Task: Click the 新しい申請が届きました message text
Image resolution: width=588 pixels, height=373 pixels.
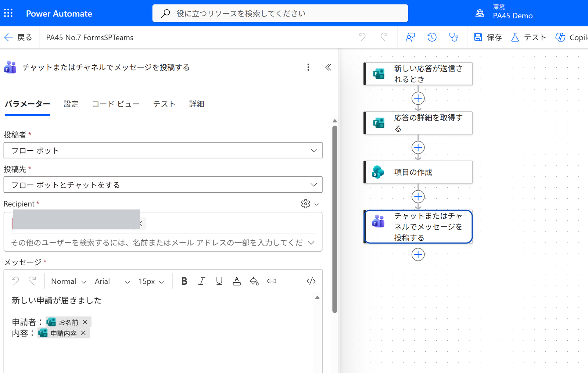Action: click(57, 300)
